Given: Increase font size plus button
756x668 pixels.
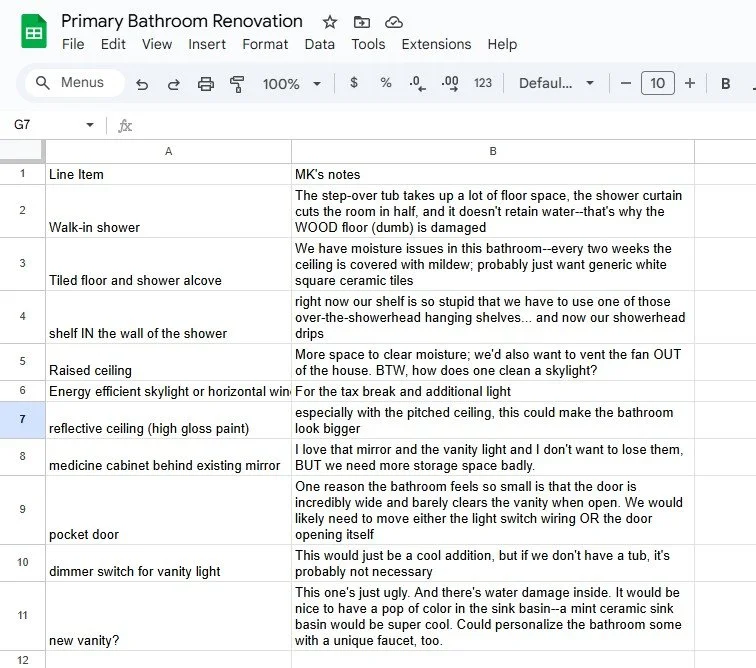Looking at the screenshot, I should click(x=690, y=83).
